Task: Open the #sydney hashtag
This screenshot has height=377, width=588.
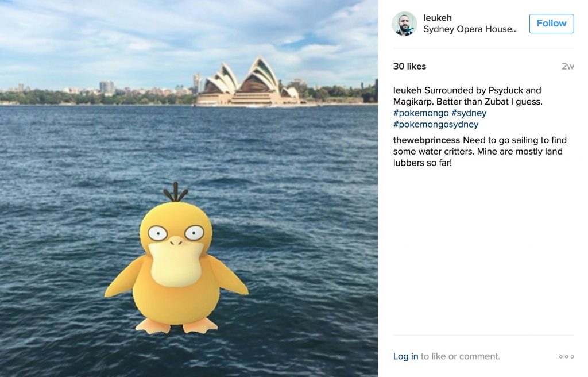Action: 469,113
